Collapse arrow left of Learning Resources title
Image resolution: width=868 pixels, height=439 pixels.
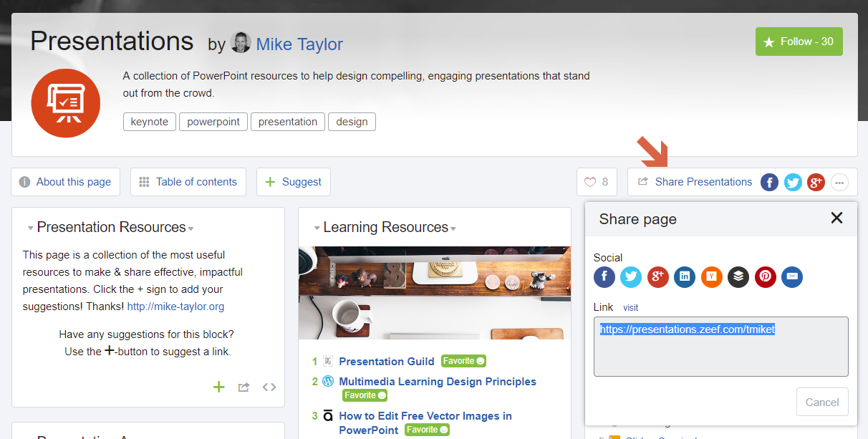click(317, 229)
